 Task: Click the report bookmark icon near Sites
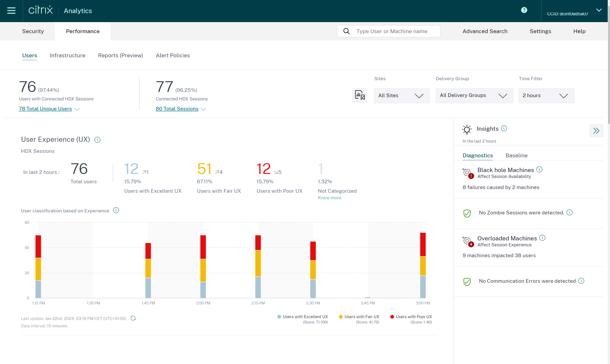pos(360,95)
